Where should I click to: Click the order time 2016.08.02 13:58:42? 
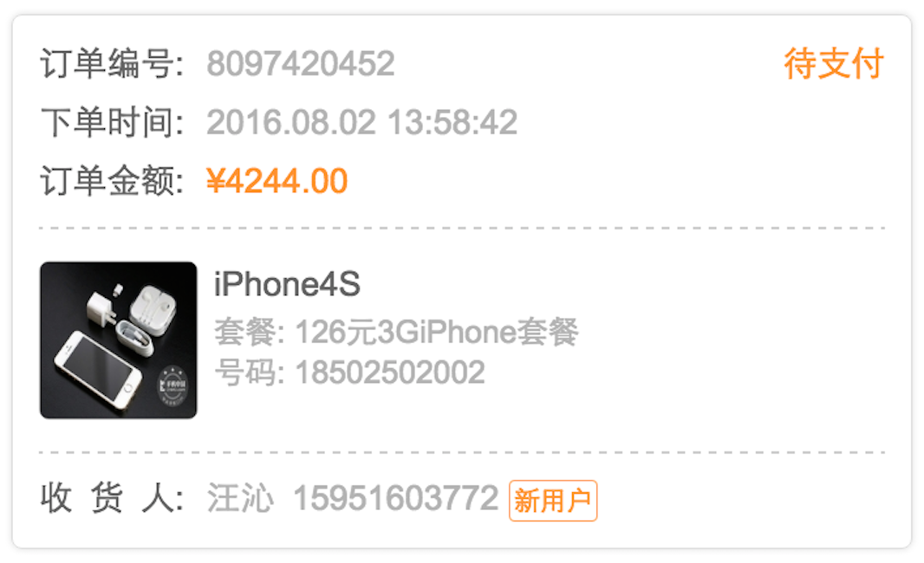pos(361,122)
